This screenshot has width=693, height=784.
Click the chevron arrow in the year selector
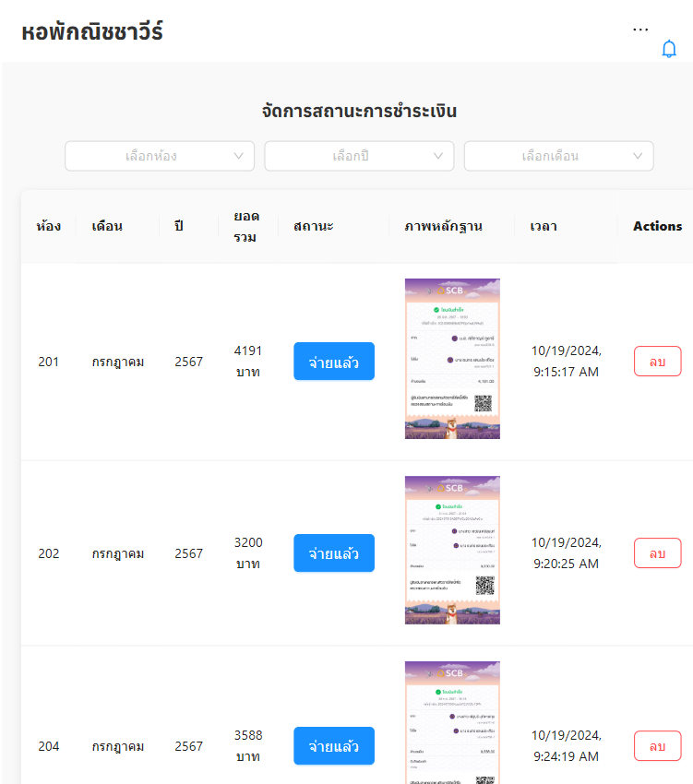[438, 156]
